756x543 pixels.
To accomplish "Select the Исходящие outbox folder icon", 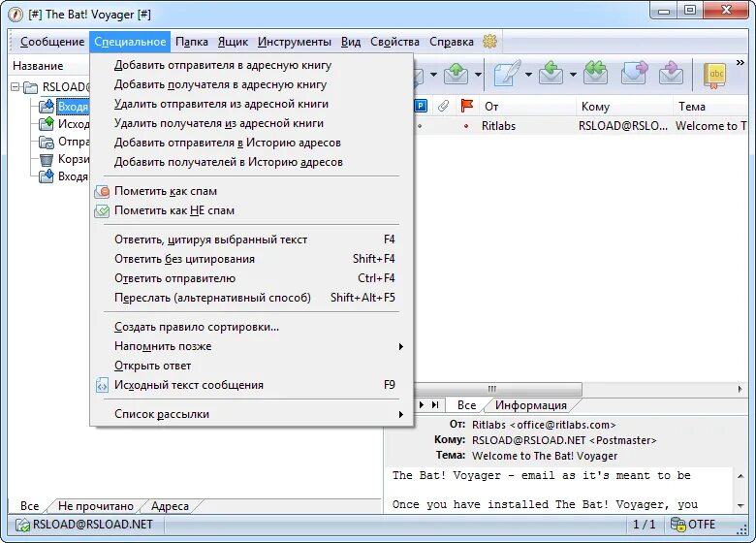I will click(47, 124).
